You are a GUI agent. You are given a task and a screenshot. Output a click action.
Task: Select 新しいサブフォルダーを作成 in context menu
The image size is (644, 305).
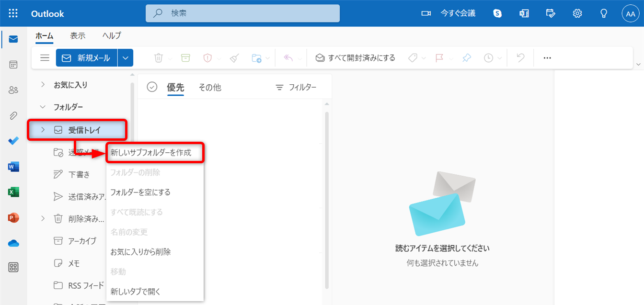pos(151,153)
